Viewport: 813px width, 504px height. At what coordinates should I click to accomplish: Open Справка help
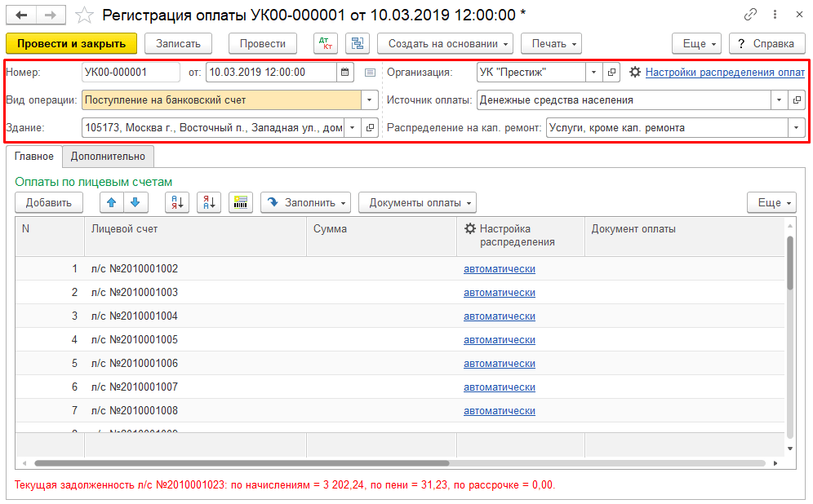click(x=766, y=43)
